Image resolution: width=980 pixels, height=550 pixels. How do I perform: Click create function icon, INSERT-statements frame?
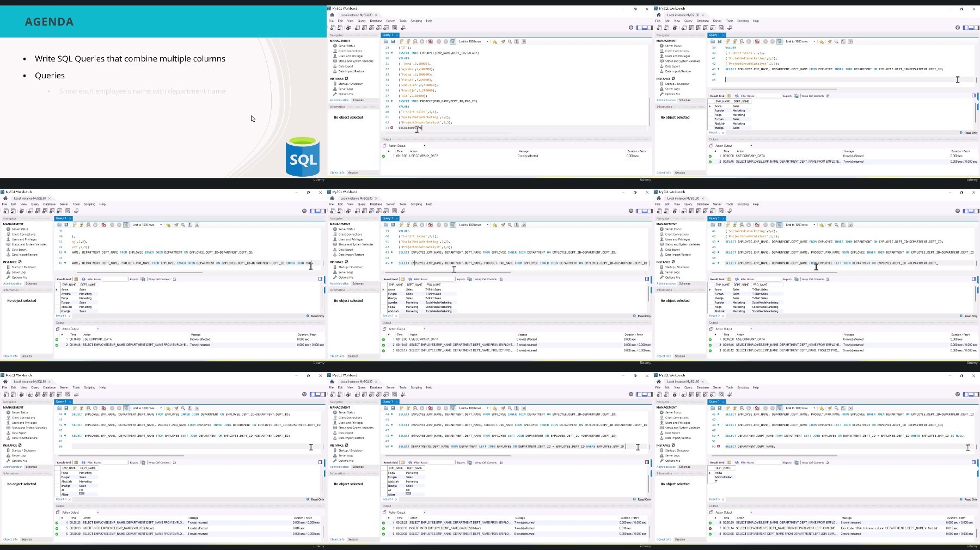point(386,28)
